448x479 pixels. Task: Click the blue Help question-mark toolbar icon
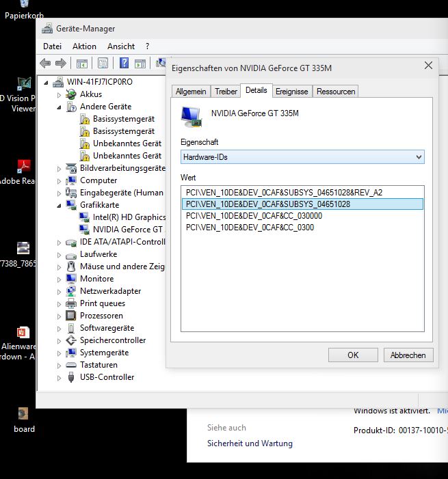click(124, 63)
